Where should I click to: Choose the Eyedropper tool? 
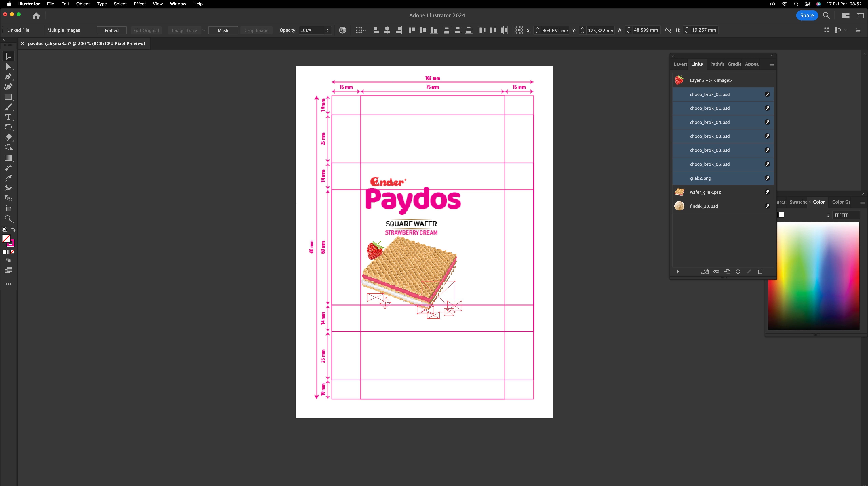click(x=8, y=178)
